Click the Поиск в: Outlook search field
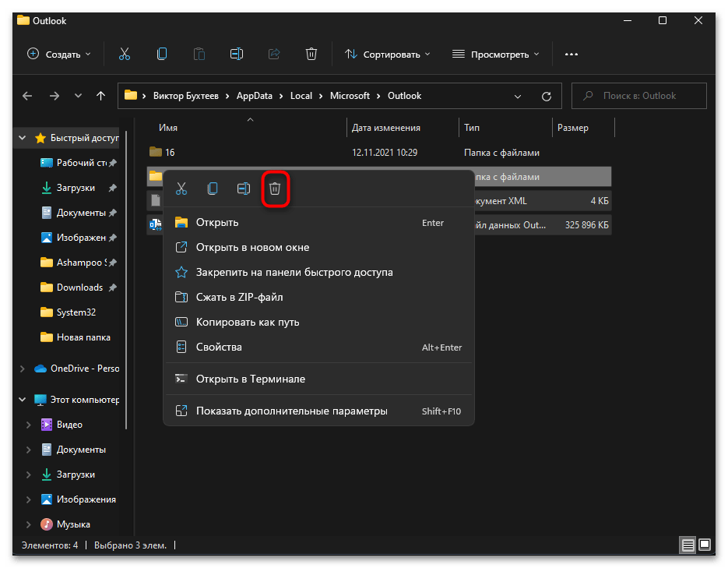 639,96
